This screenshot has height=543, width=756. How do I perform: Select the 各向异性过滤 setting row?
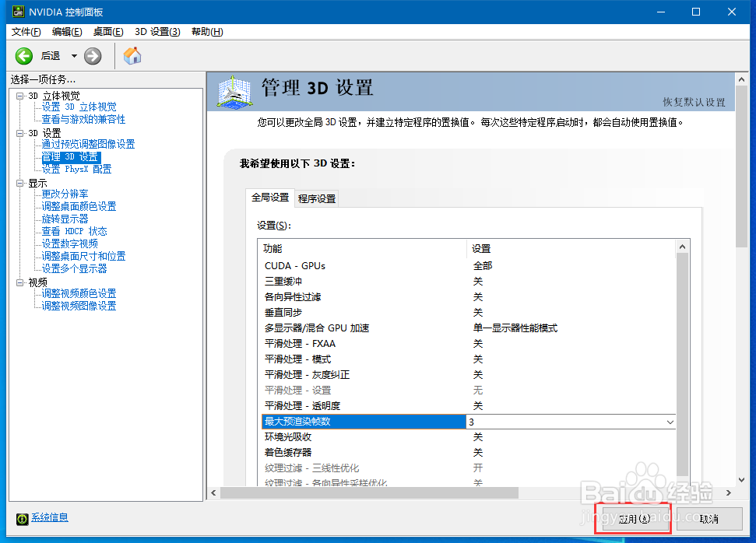click(x=468, y=297)
